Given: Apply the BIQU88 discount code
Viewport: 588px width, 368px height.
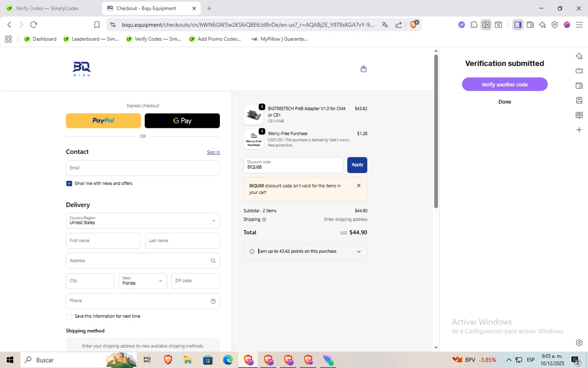Looking at the screenshot, I should (x=357, y=165).
